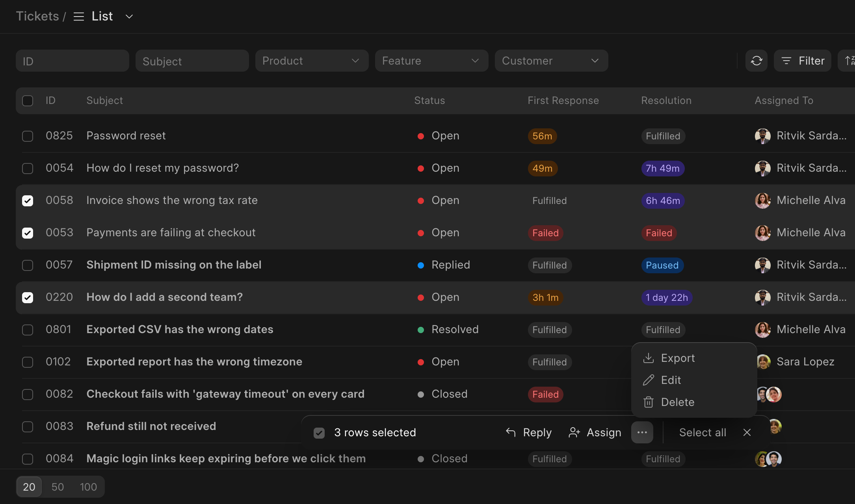Viewport: 855px width, 504px height.
Task: Click Reply in the selection bar
Action: [528, 432]
